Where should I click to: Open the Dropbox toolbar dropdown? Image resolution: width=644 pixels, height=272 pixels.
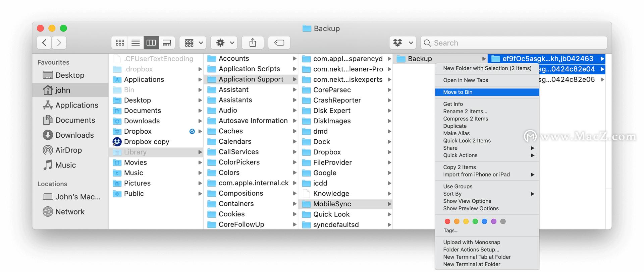(x=403, y=43)
